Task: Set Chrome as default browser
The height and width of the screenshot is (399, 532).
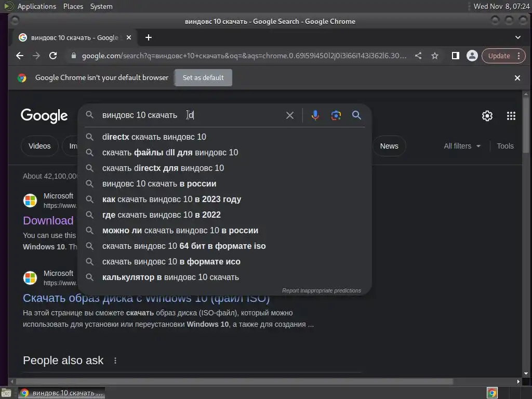Action: coord(203,78)
